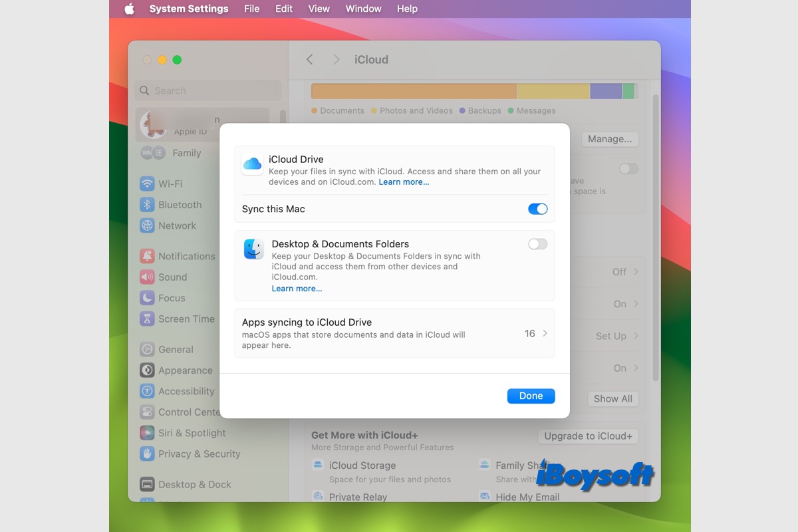Expand the row showing Off chevron
This screenshot has height=532, width=798.
click(636, 271)
